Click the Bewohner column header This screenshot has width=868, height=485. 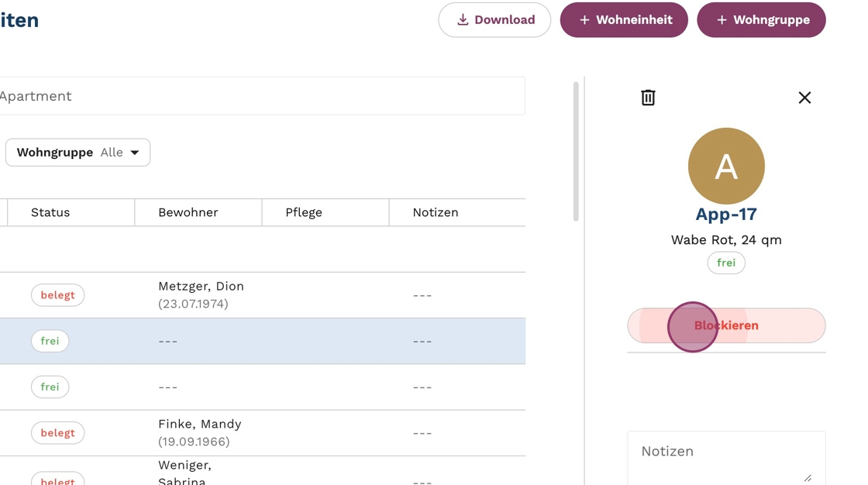pyautogui.click(x=188, y=212)
